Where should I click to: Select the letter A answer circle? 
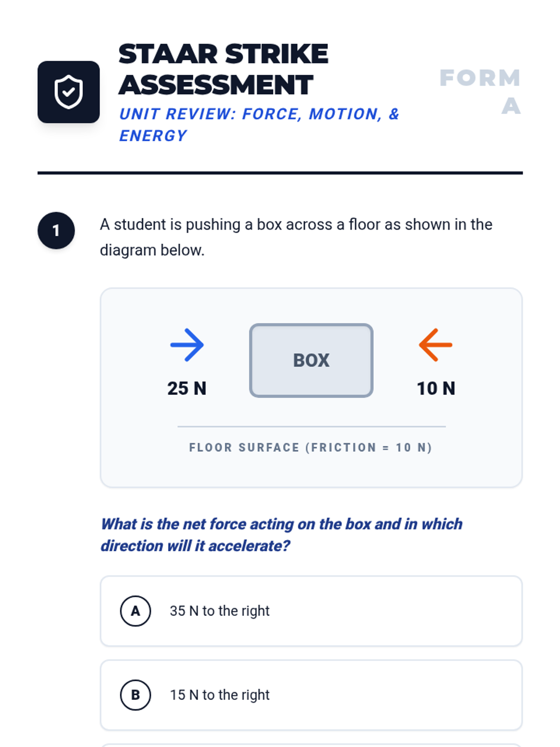(135, 611)
